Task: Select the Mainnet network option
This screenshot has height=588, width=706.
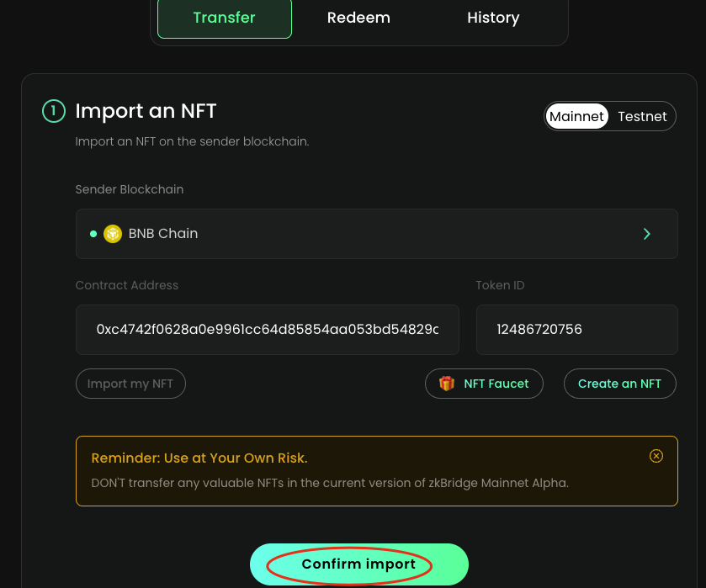Action: [576, 117]
